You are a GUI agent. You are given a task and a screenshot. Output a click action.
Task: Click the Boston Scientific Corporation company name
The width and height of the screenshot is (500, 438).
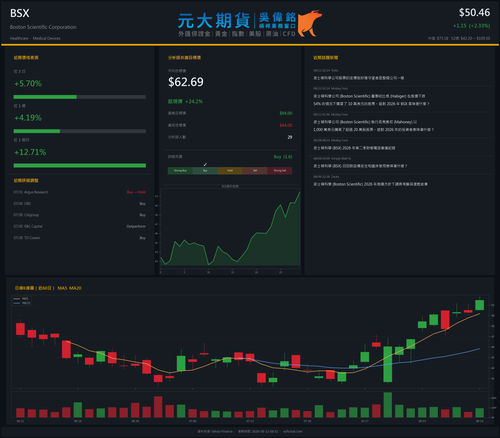[x=43, y=27]
